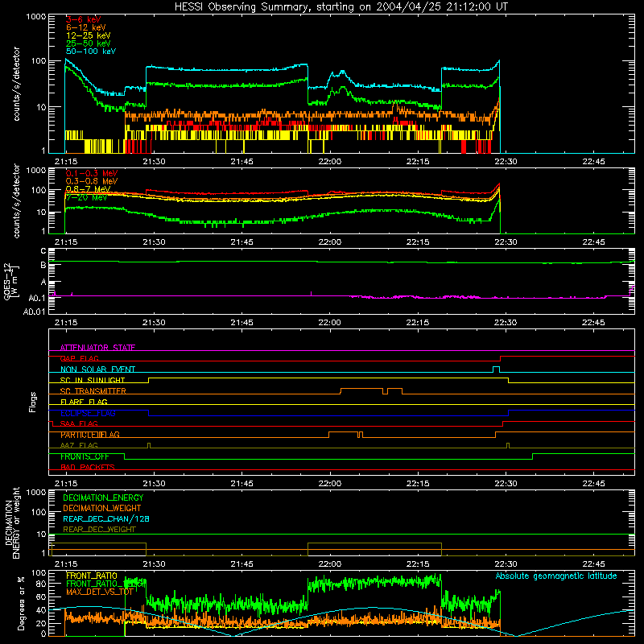
Task: Select the "REAR_DEC_WEIGHT" legend entry
Action: pos(99,530)
